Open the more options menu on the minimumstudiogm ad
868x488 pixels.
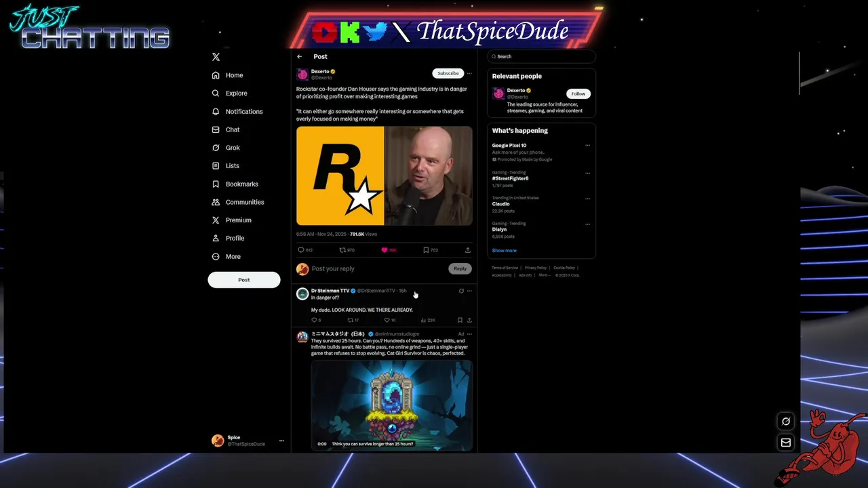469,334
